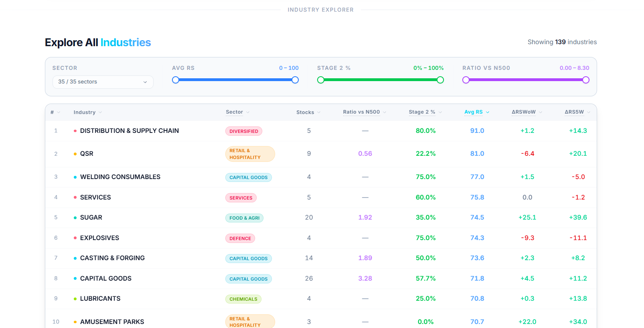Click ΔRS5W value -11.1
This screenshot has width=644, height=328.
pyautogui.click(x=578, y=238)
